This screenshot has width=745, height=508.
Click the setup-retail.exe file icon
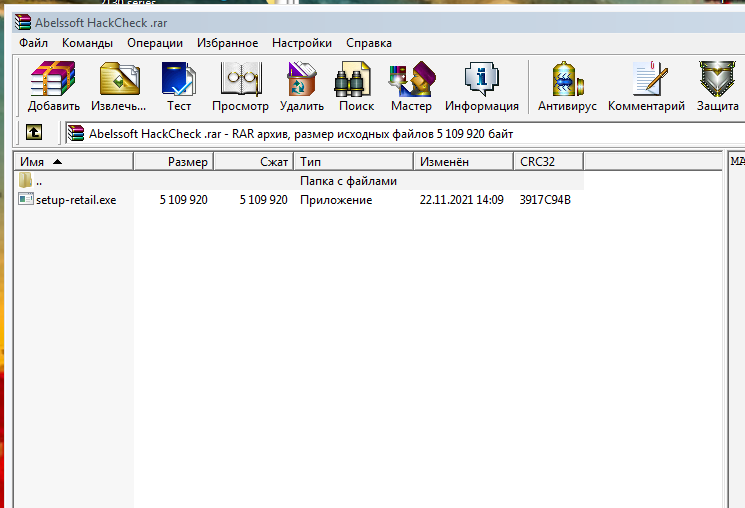click(x=26, y=199)
